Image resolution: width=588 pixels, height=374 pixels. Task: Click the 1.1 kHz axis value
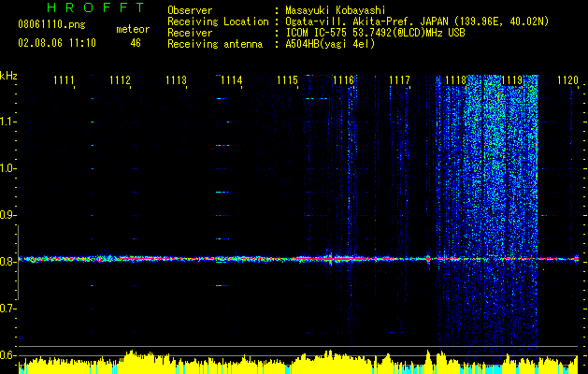7,122
